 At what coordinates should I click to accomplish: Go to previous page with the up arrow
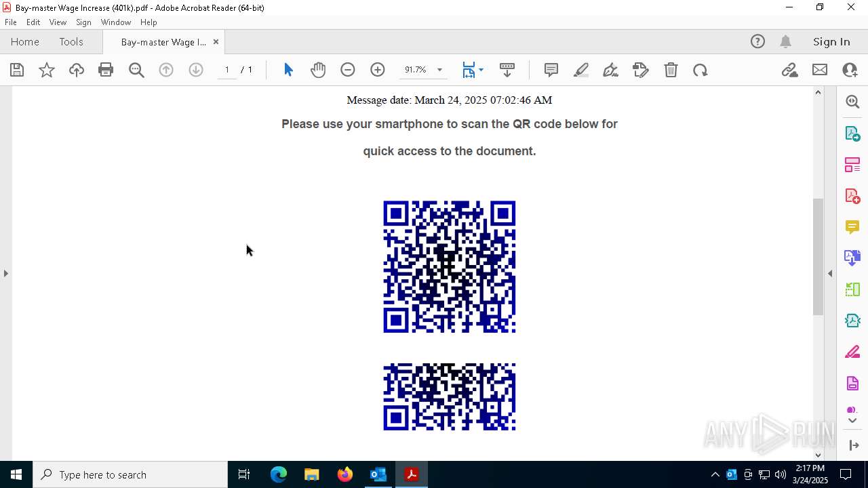[x=166, y=70]
